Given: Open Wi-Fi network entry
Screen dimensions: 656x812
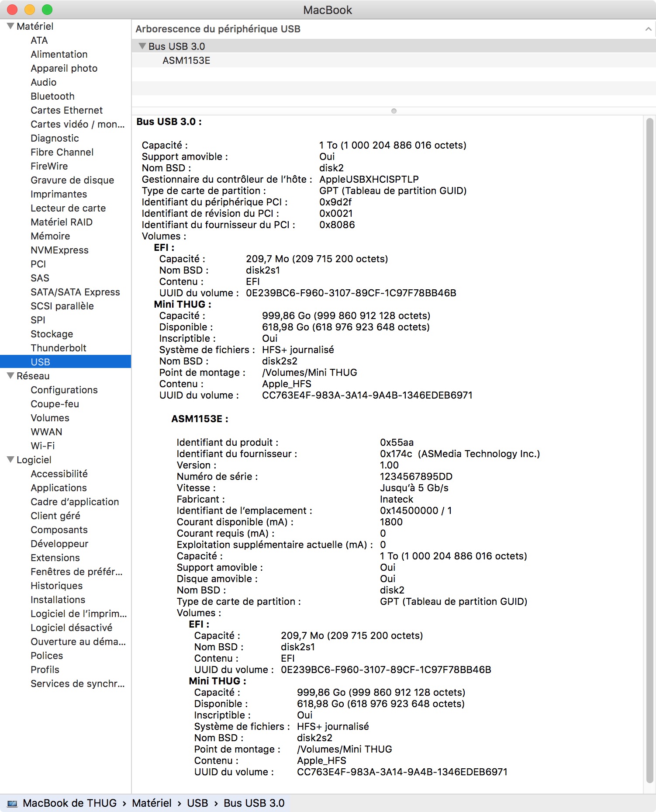Looking at the screenshot, I should tap(42, 446).
